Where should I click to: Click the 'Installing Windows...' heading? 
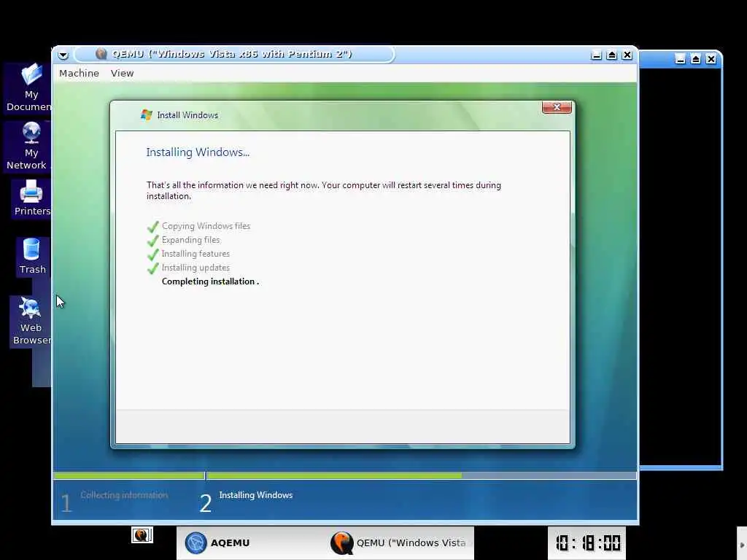[x=198, y=152]
